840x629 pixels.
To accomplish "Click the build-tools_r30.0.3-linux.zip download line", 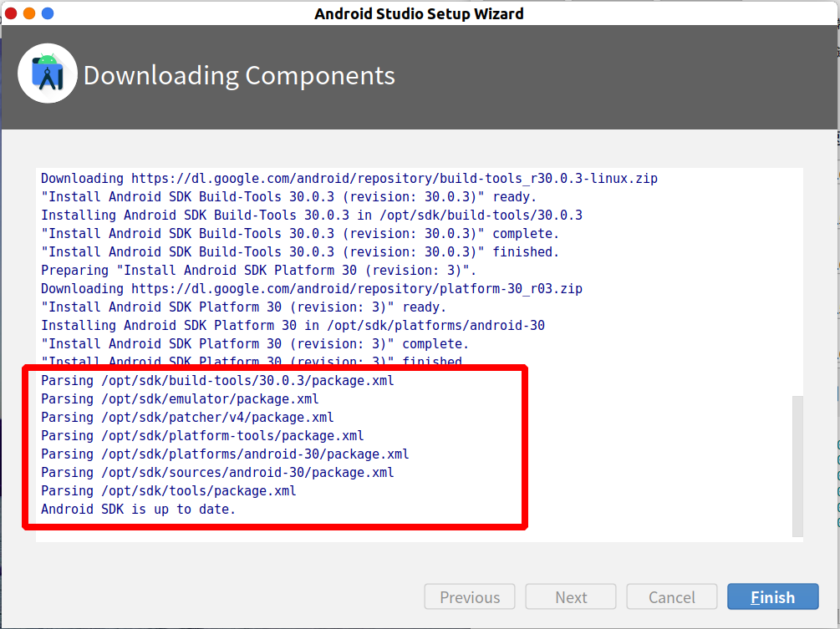I will coord(349,178).
